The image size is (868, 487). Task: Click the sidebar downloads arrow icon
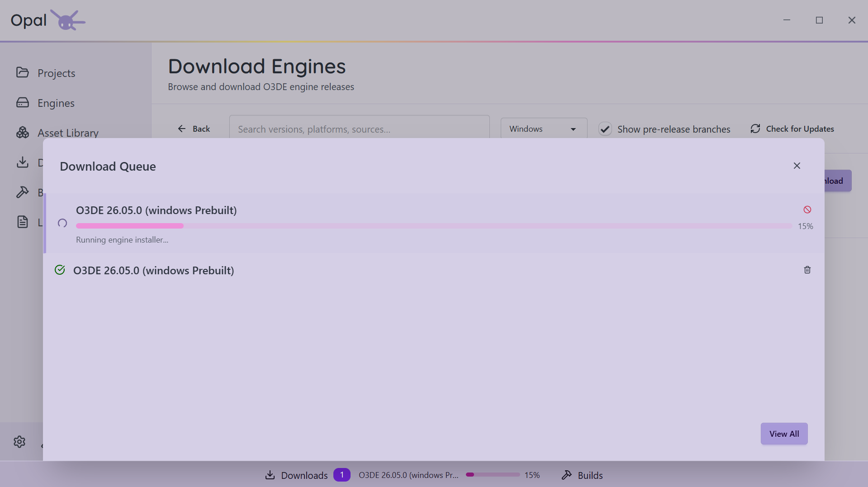(x=23, y=162)
